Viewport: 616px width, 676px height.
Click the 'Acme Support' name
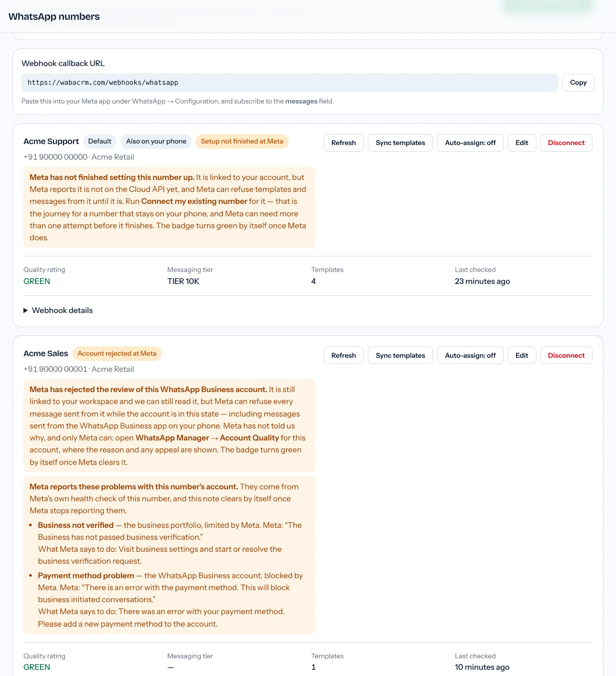pos(51,141)
